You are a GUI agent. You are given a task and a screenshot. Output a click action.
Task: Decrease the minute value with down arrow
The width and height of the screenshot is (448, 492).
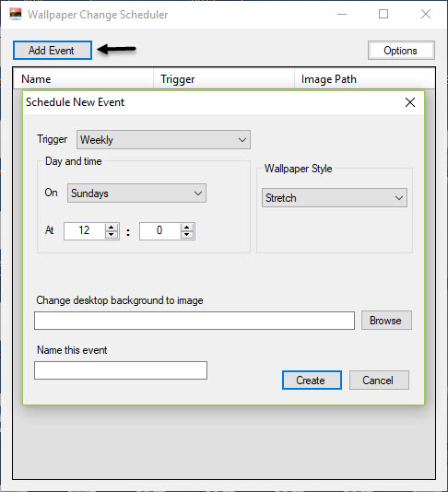pos(187,235)
